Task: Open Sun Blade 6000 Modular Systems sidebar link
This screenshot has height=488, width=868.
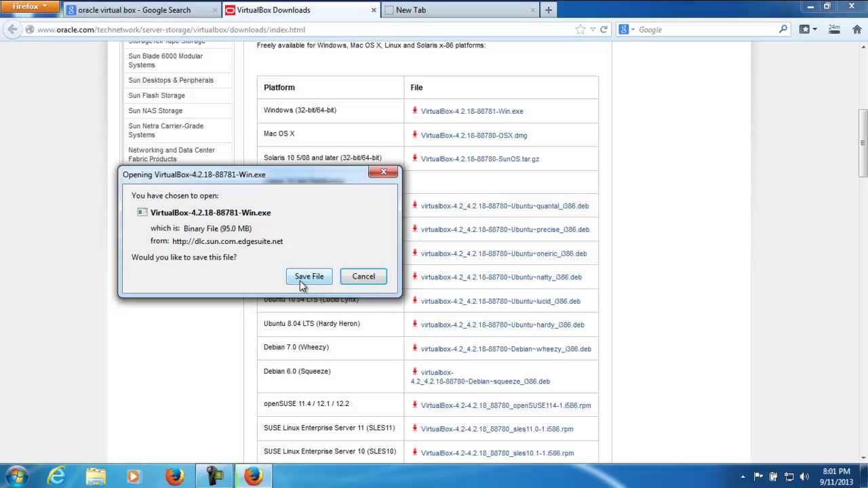Action: pyautogui.click(x=165, y=60)
